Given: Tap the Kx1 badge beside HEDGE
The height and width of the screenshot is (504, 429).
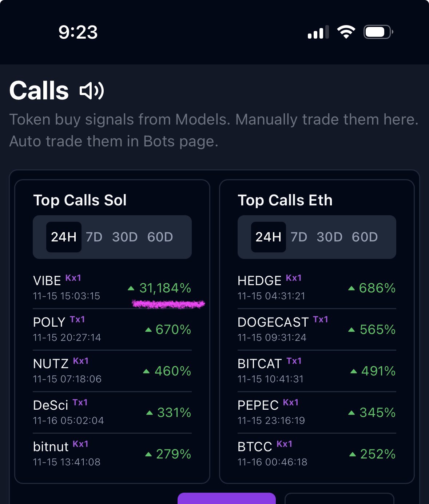Looking at the screenshot, I should point(294,278).
